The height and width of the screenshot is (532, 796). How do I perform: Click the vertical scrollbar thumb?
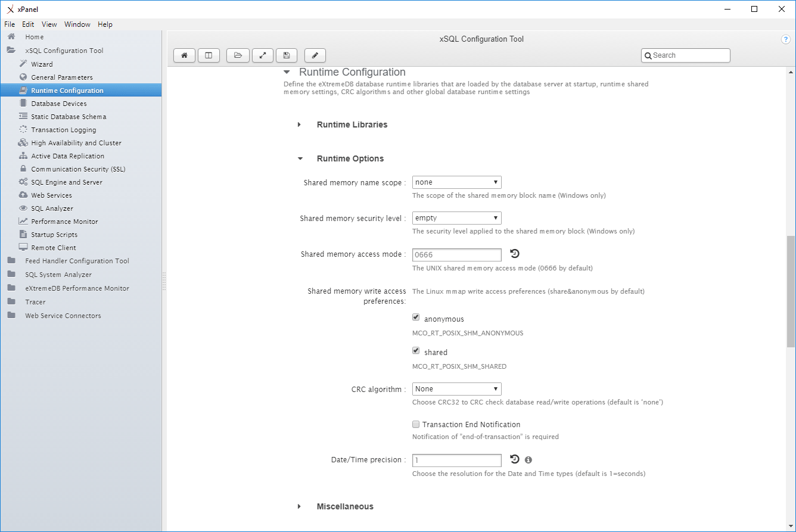pyautogui.click(x=791, y=291)
